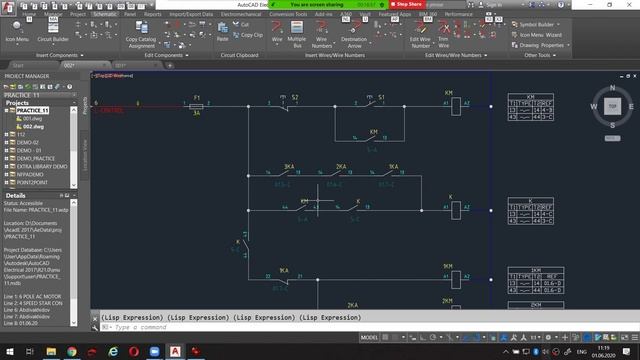The image size is (640, 360).
Task: Toggle polar tracking in status bar
Action: 433,338
